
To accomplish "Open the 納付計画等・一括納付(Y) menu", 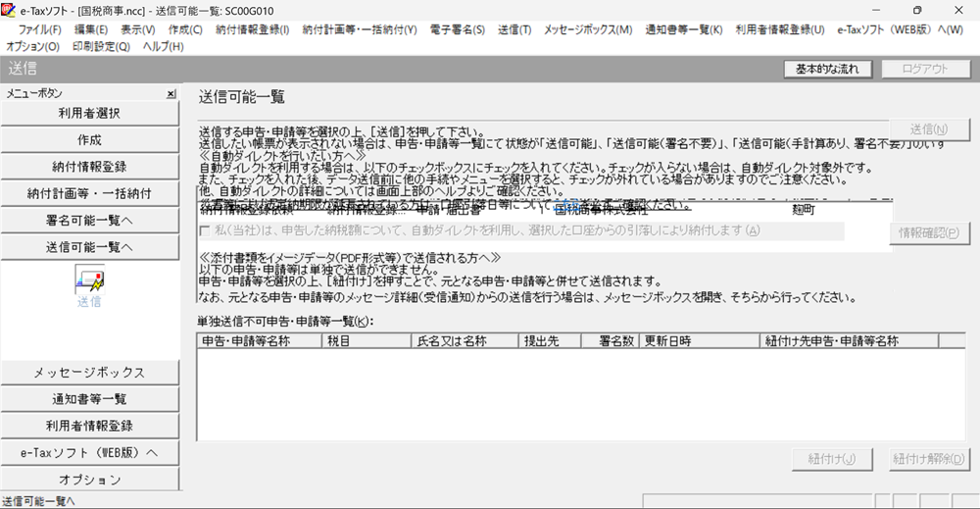I will click(360, 29).
